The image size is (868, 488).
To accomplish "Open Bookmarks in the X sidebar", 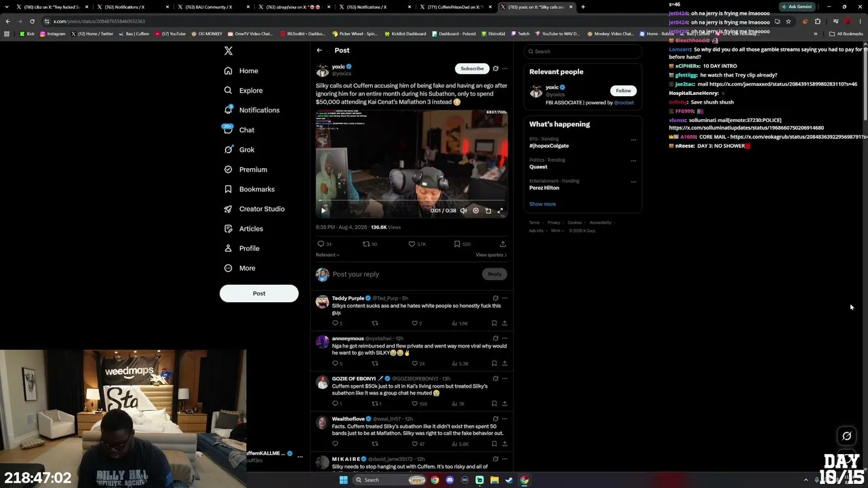I will click(x=249, y=189).
